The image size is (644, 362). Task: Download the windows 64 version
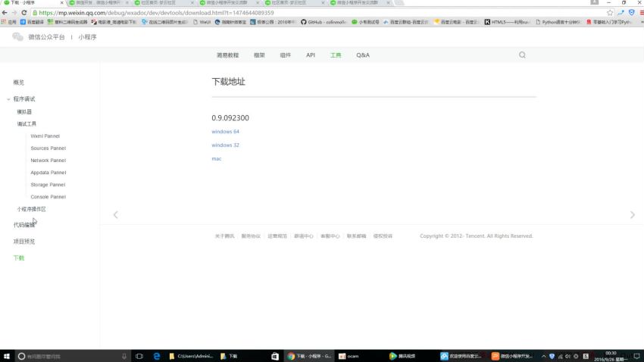pos(225,132)
